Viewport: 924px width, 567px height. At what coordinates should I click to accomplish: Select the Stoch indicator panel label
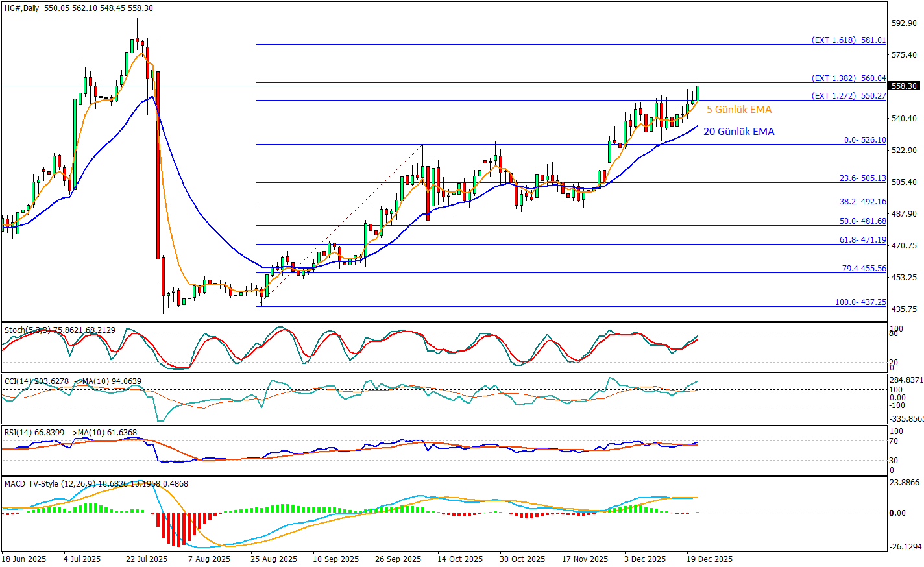click(x=60, y=330)
